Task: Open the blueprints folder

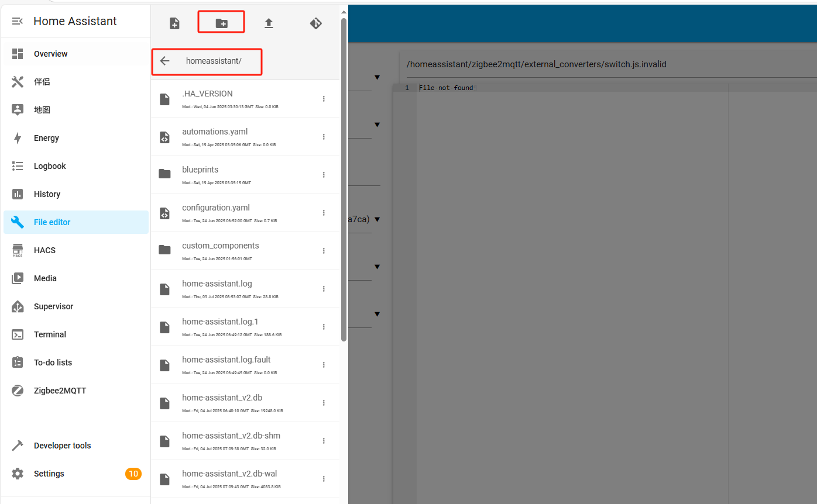Action: 200,170
